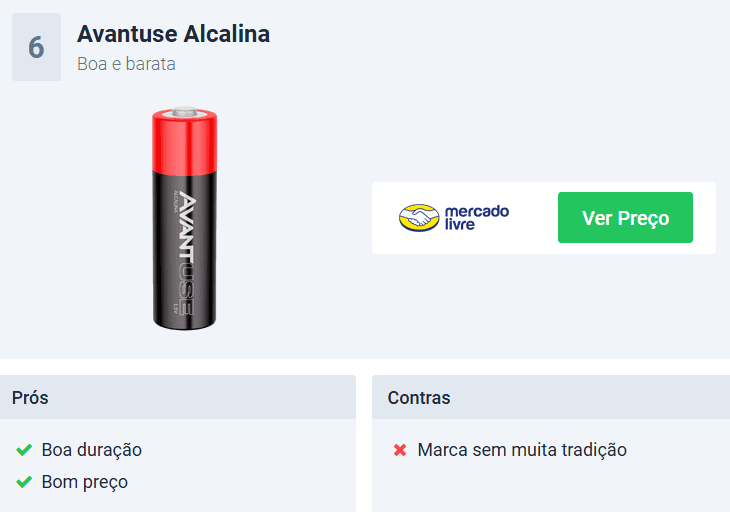Image resolution: width=730 pixels, height=512 pixels.
Task: Click the Boa e barata subtitle
Action: (126, 64)
